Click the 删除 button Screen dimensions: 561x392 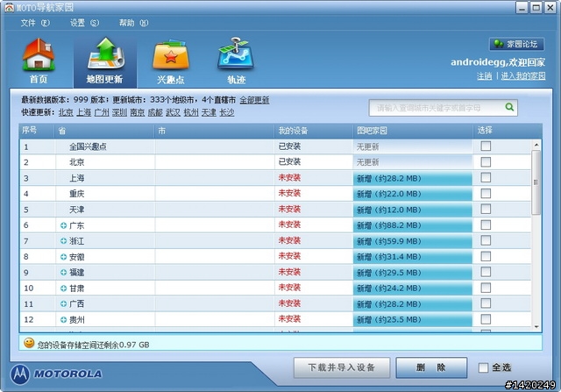point(431,367)
